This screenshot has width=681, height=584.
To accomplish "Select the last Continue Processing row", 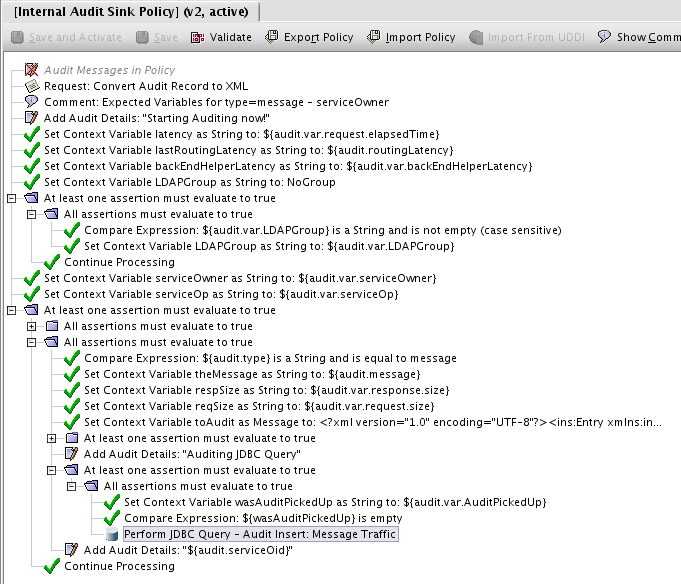I will [x=119, y=566].
